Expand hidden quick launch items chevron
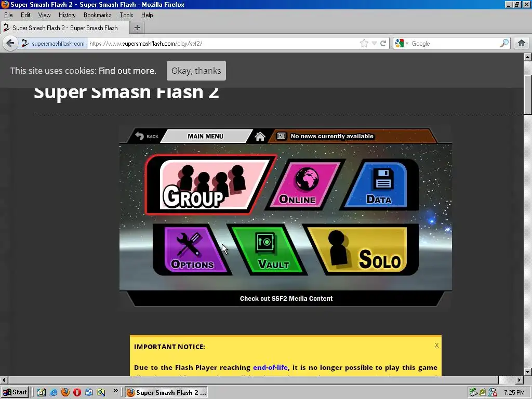 [115, 391]
